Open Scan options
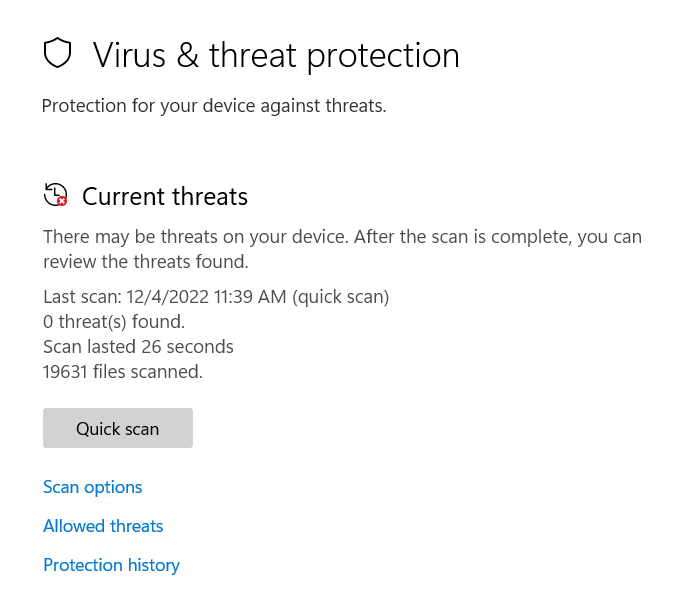 (x=93, y=487)
